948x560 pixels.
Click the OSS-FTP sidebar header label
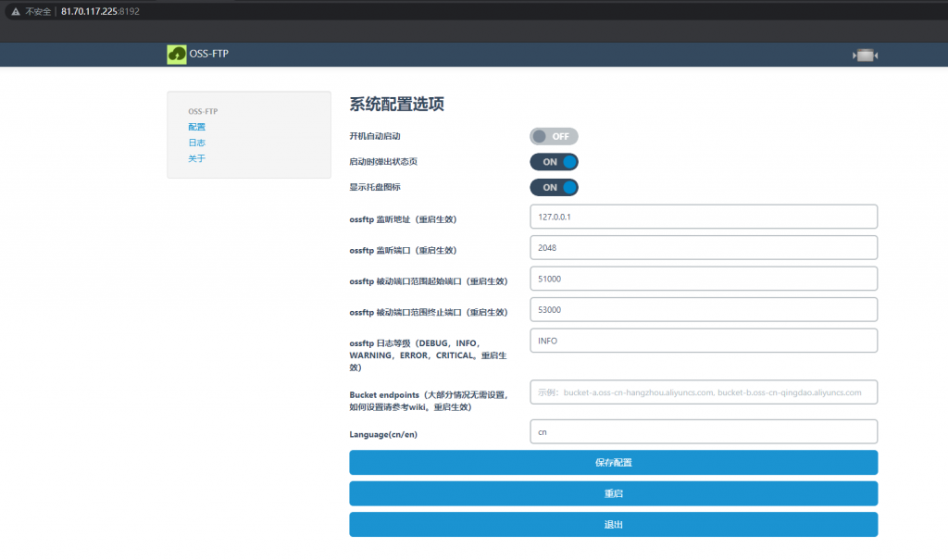203,111
